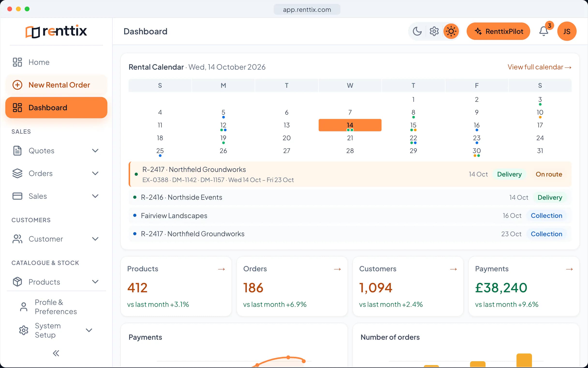
Task: Click the £38,240 payments value
Action: click(x=501, y=287)
